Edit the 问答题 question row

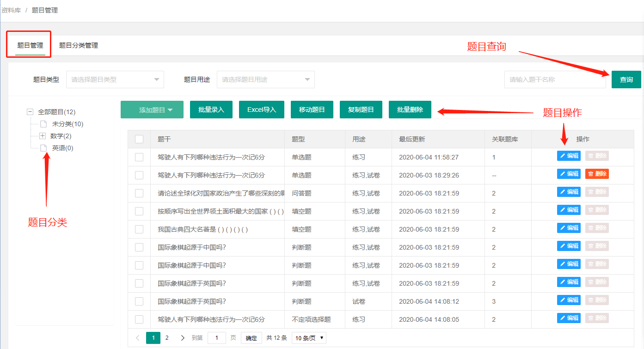coord(569,192)
